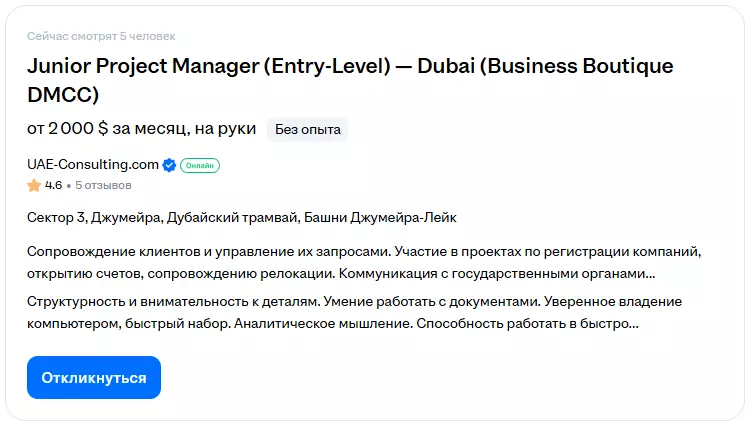The width and height of the screenshot is (749, 424).
Task: Click the blue verified checkmark badge
Action: tap(169, 165)
